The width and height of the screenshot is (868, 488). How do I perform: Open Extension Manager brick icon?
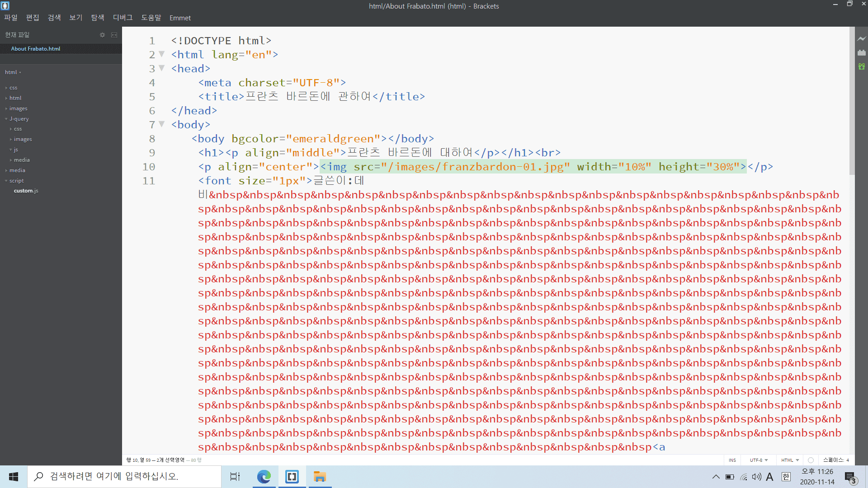click(x=861, y=53)
